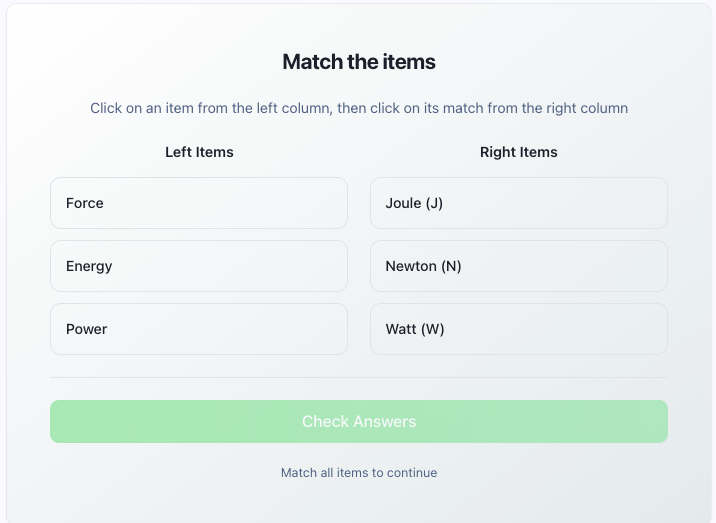Choose the Watt (W) item
The width and height of the screenshot is (716, 523).
(518, 329)
